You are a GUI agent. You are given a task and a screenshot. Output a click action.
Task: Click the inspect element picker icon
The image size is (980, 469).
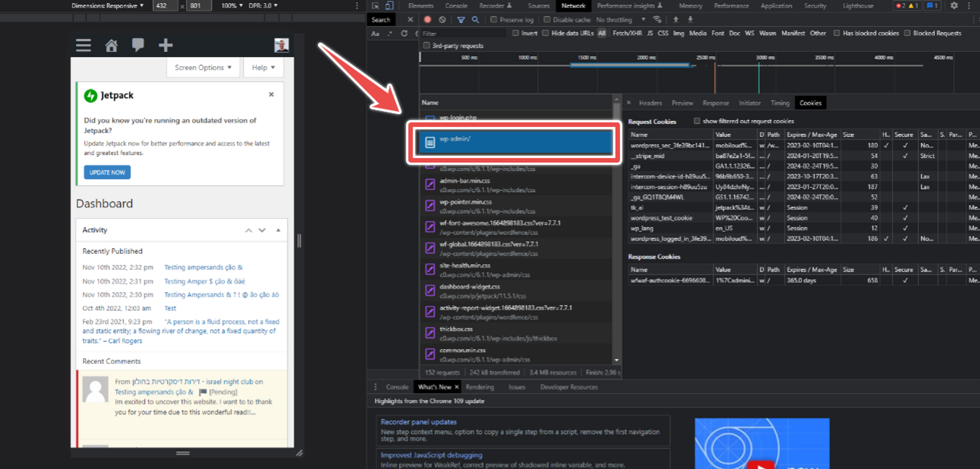(x=375, y=6)
